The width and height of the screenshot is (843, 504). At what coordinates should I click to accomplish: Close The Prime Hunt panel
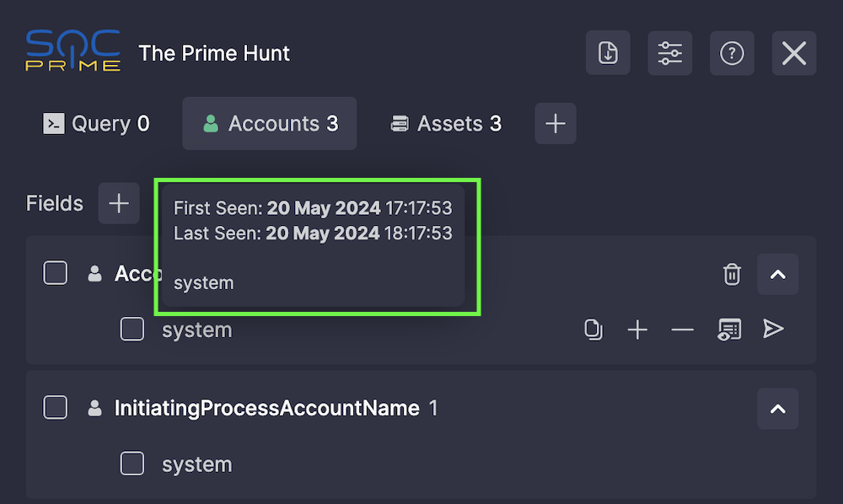(x=794, y=52)
